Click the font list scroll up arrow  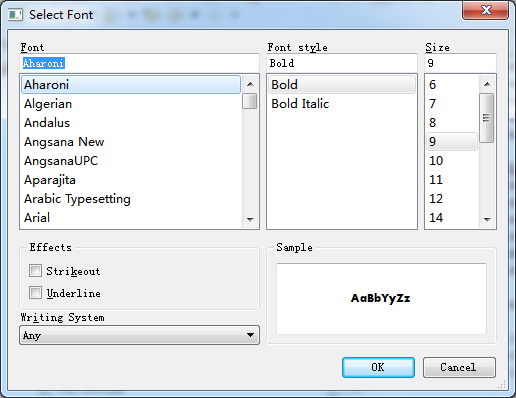coord(250,84)
